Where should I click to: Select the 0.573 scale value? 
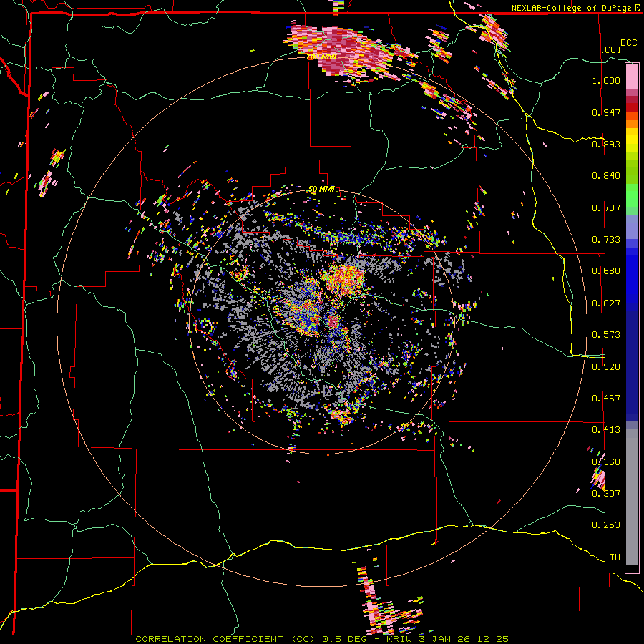coord(606,335)
